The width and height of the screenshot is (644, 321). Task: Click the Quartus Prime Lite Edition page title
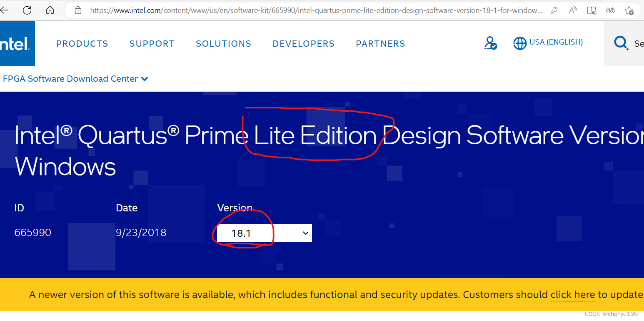(329, 151)
